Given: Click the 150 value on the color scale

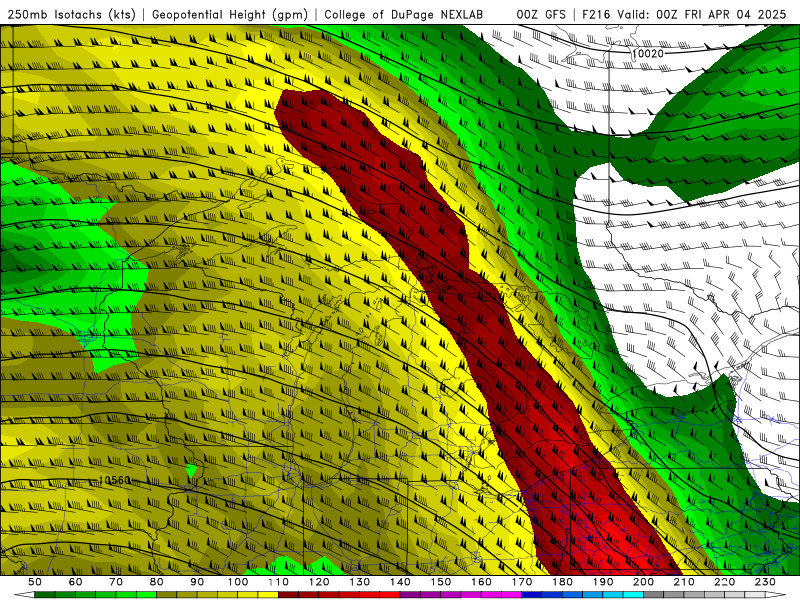Looking at the screenshot, I should (441, 582).
